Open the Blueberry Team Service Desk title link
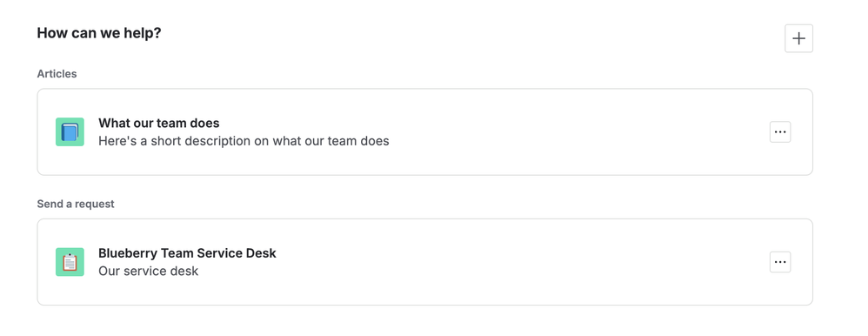868x336 pixels. click(187, 252)
